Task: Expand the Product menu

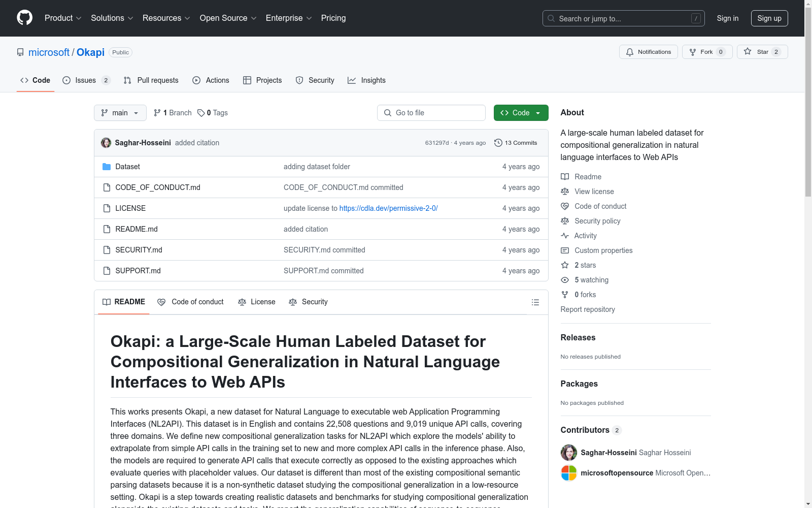Action: click(63, 18)
